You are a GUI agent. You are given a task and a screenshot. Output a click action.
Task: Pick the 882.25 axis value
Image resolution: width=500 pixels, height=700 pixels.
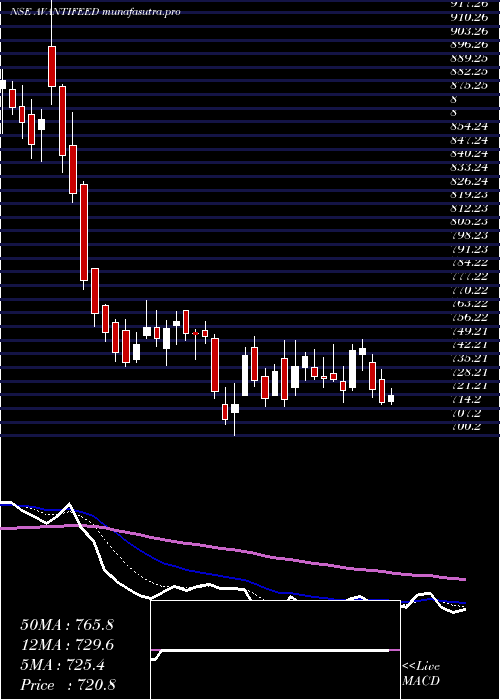point(469,72)
